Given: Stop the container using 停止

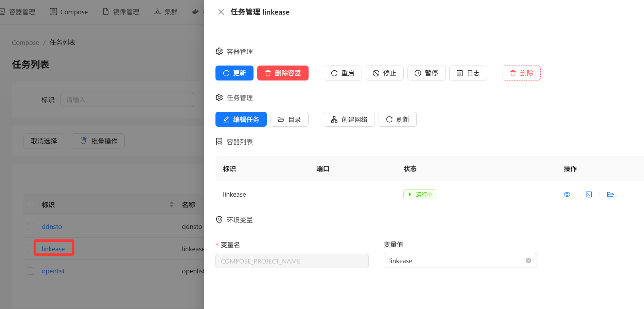Looking at the screenshot, I should coord(384,73).
